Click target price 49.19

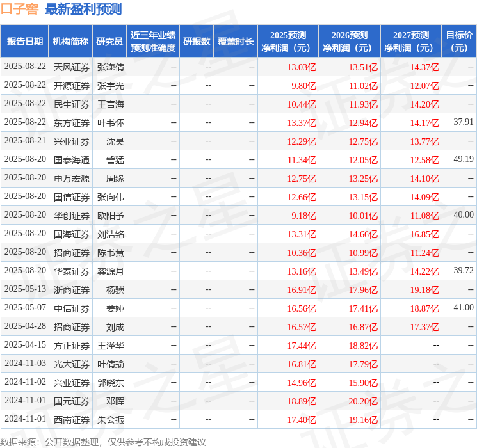(464, 159)
